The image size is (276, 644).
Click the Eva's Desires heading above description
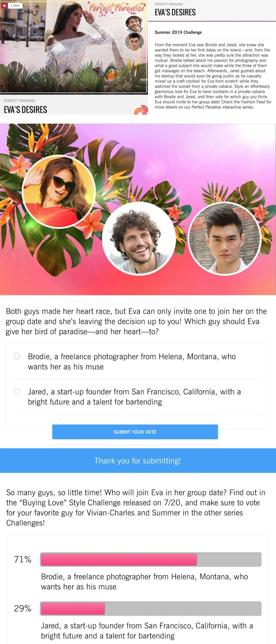coord(175,12)
